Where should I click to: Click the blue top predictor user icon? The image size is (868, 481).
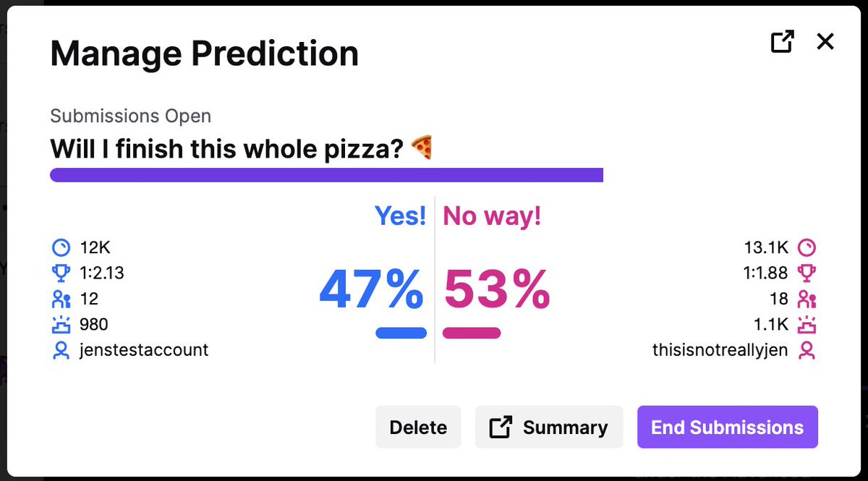point(61,350)
